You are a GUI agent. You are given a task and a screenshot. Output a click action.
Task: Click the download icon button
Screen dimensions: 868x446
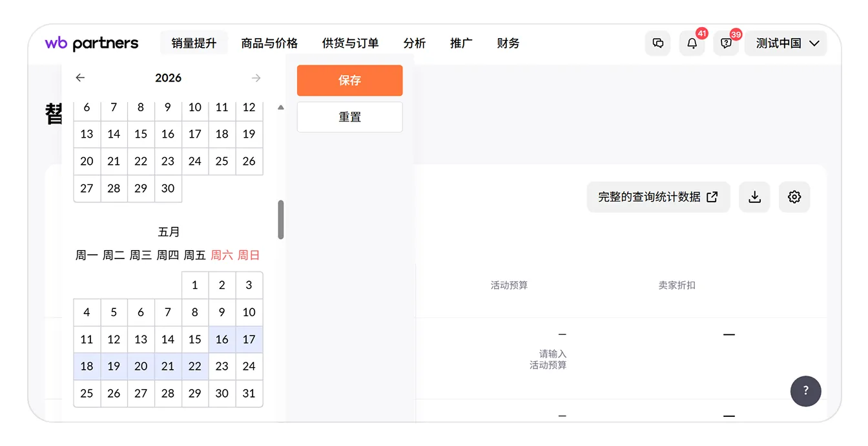pos(754,197)
